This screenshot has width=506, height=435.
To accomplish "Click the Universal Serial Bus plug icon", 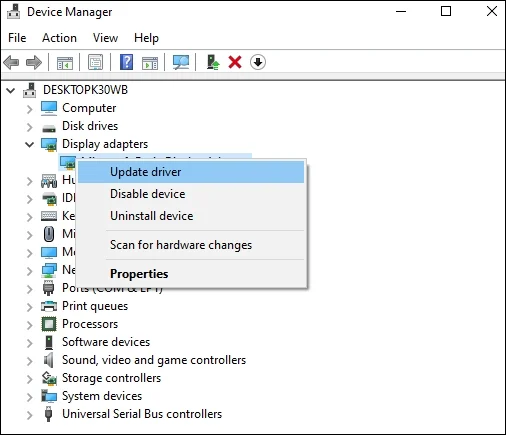I will (x=48, y=414).
